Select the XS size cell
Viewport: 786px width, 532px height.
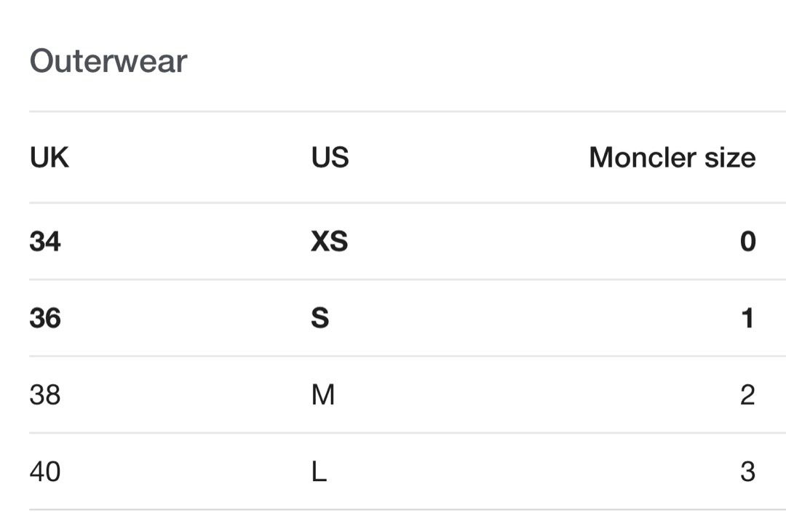tap(330, 241)
